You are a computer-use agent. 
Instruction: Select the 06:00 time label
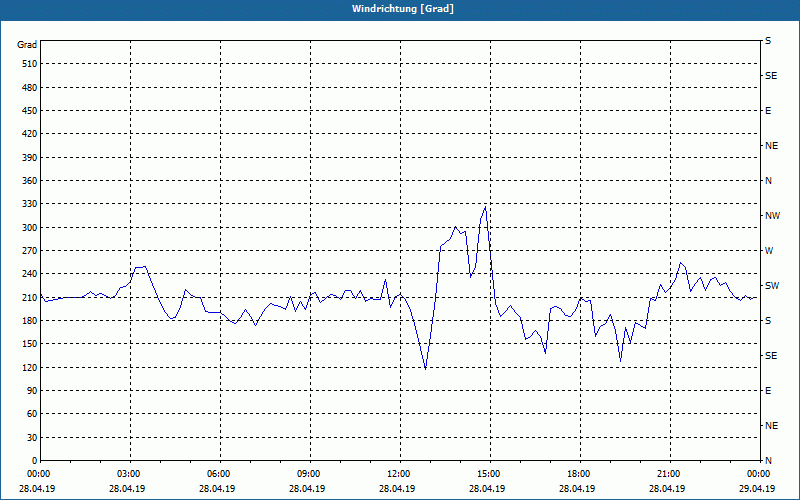[217, 474]
